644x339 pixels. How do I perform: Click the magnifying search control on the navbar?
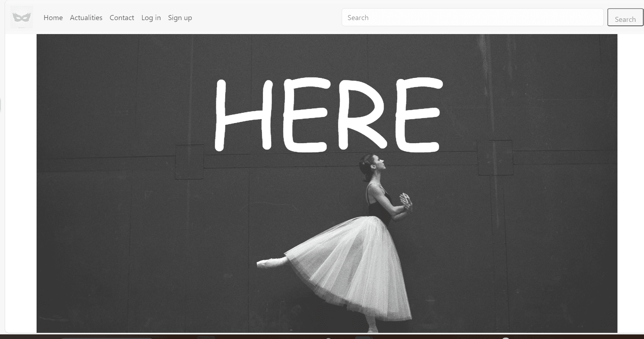[x=625, y=17]
